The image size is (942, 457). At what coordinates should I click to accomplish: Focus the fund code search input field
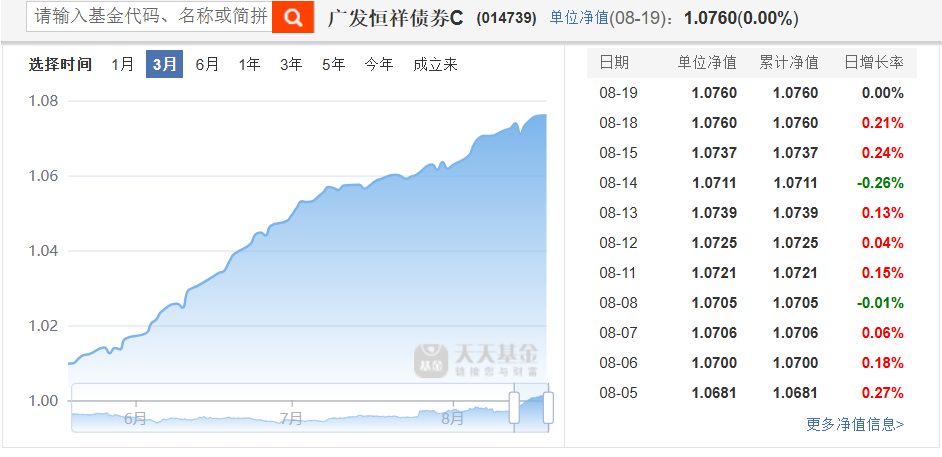click(150, 17)
